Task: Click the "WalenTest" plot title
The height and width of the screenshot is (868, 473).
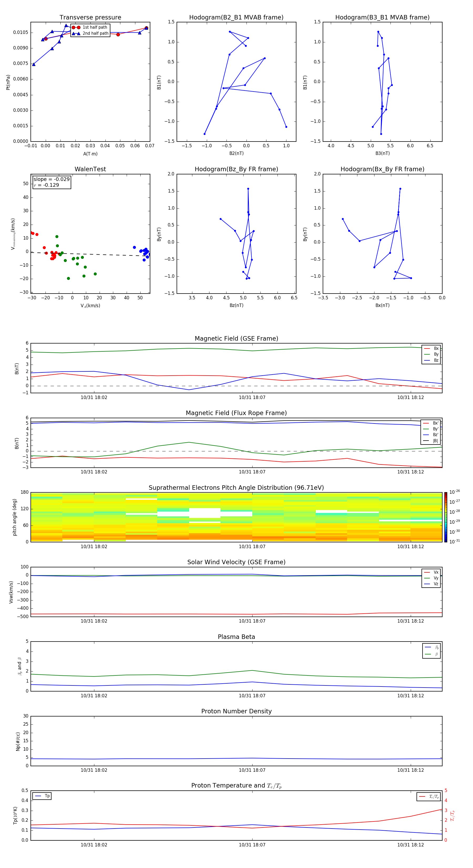Action: pyautogui.click(x=90, y=169)
